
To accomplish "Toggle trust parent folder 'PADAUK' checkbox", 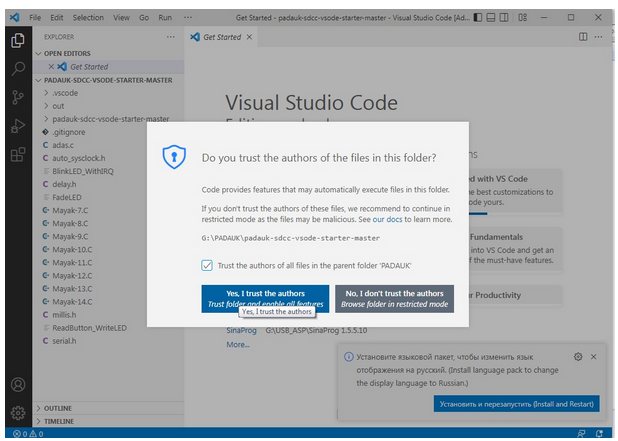I will 207,265.
